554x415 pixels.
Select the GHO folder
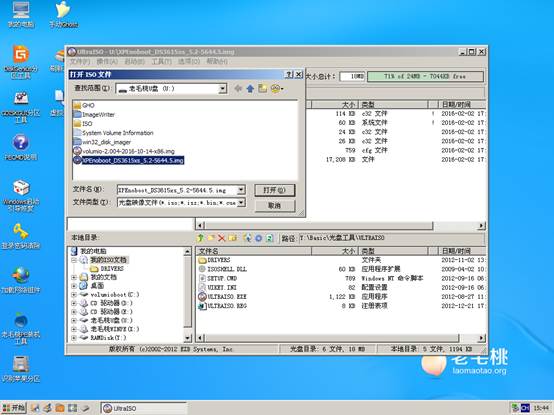(84, 105)
